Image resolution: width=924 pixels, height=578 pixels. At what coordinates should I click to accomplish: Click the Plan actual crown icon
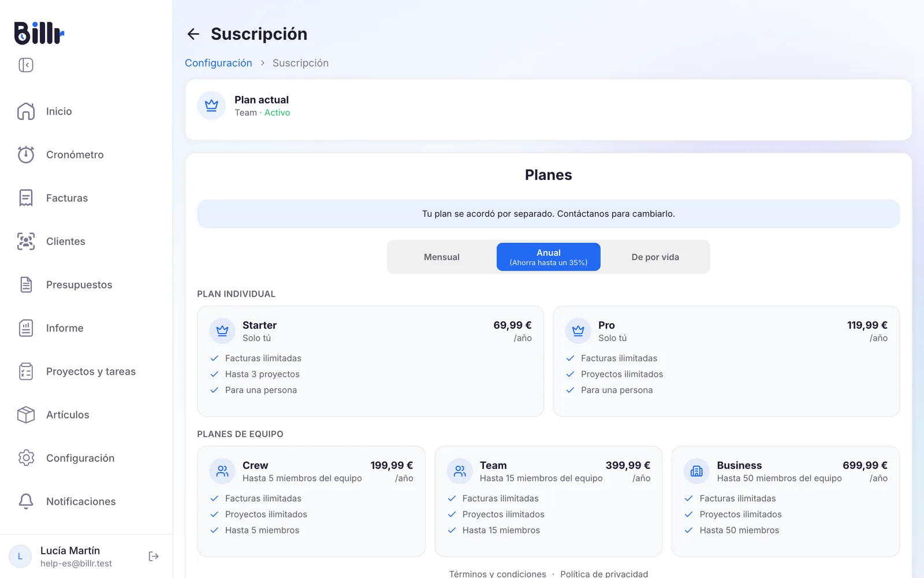[x=211, y=106]
